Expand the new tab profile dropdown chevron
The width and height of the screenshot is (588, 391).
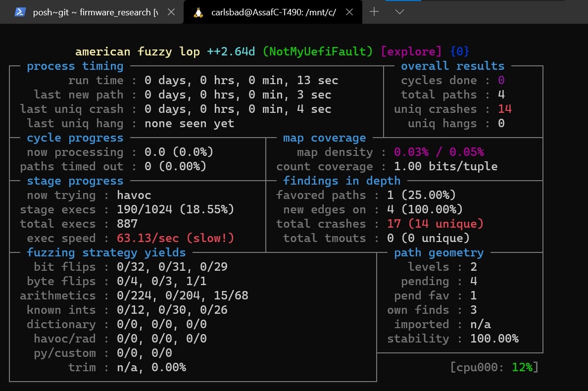point(400,12)
